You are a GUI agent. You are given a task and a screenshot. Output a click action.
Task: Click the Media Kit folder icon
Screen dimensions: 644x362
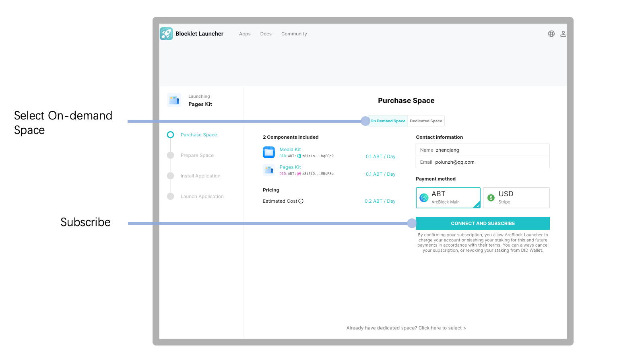269,152
